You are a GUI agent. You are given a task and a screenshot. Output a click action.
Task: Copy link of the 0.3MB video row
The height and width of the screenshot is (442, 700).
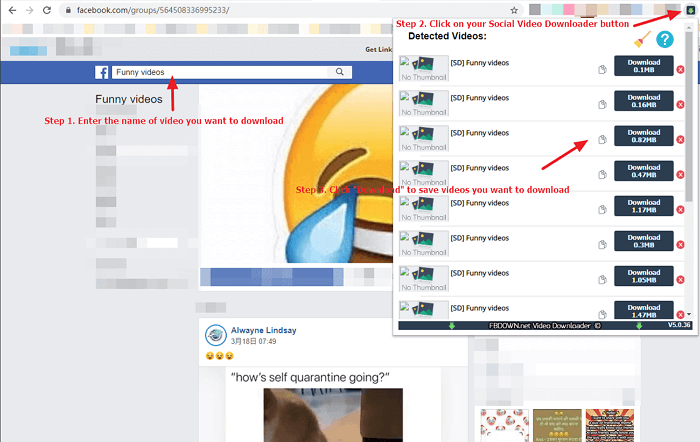tap(602, 245)
